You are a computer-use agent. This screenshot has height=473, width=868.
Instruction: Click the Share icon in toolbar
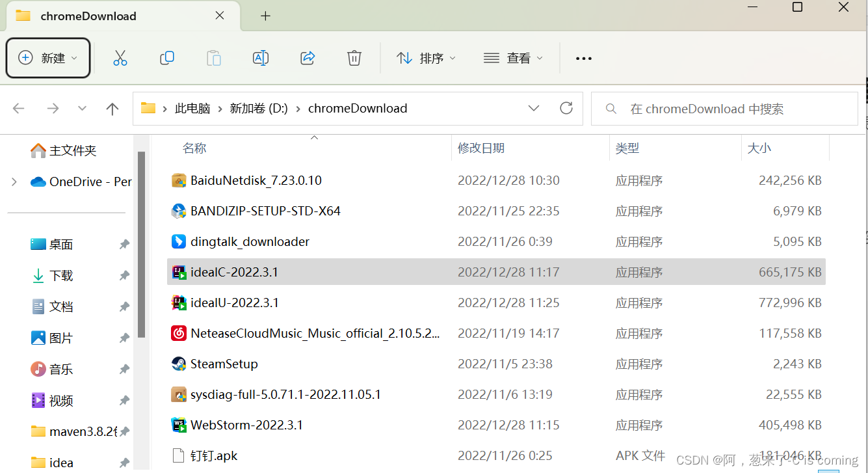308,58
